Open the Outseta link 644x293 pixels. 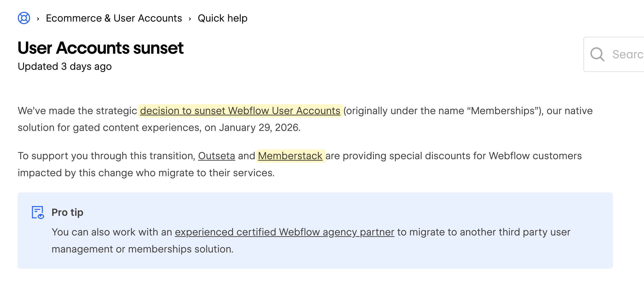(x=217, y=156)
